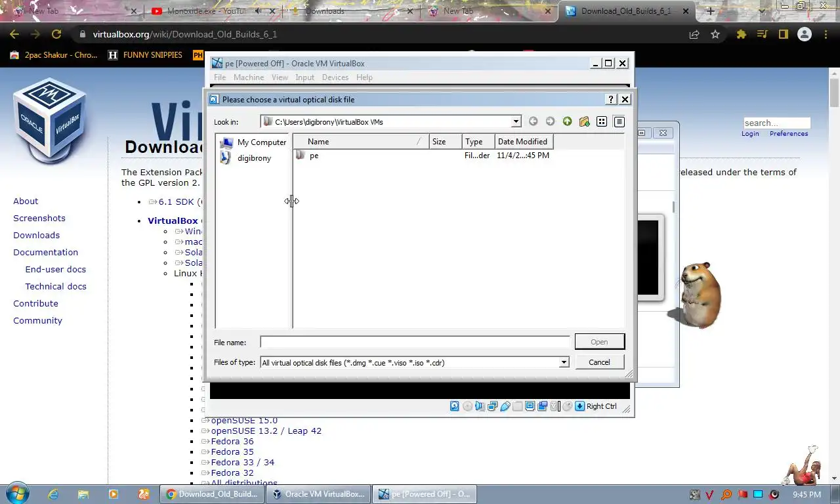Click the help question mark of file dialog
The height and width of the screenshot is (504, 840).
click(611, 99)
